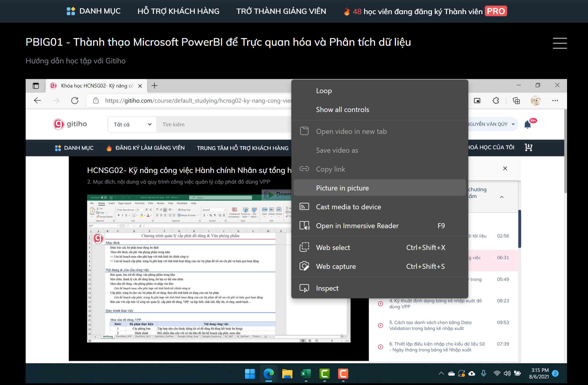
Task: Reload the page with refresh icon
Action: [75, 101]
